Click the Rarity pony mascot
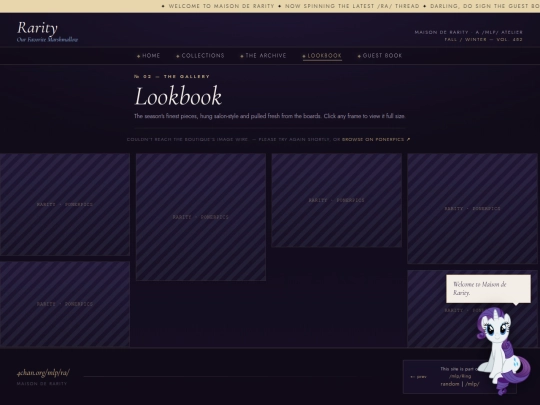This screenshot has height=405, width=540. (503, 350)
